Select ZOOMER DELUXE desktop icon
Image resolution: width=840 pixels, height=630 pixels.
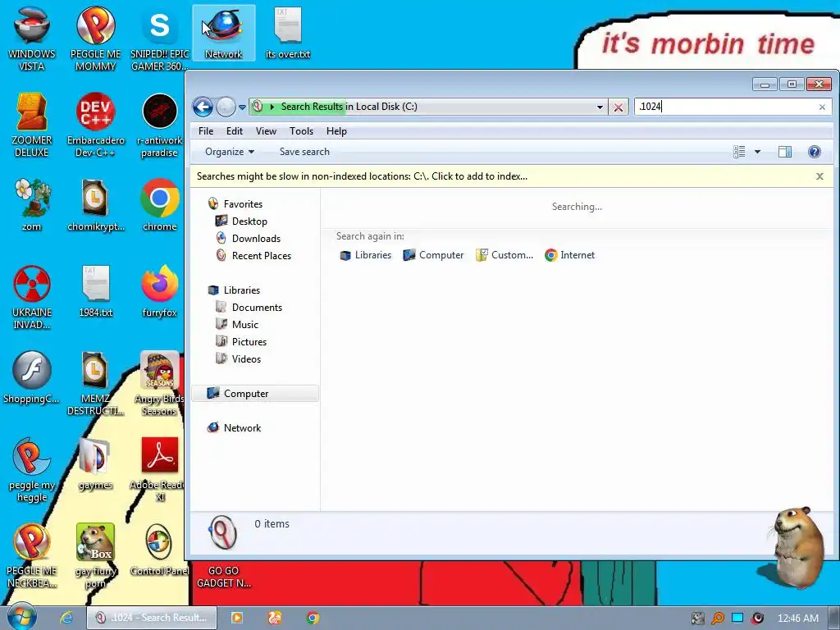click(32, 126)
